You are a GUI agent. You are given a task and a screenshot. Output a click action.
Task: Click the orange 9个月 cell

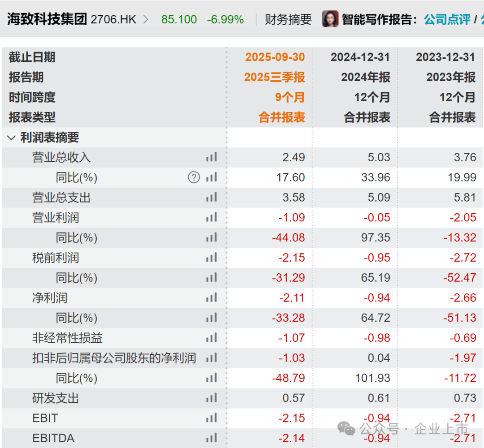point(290,97)
